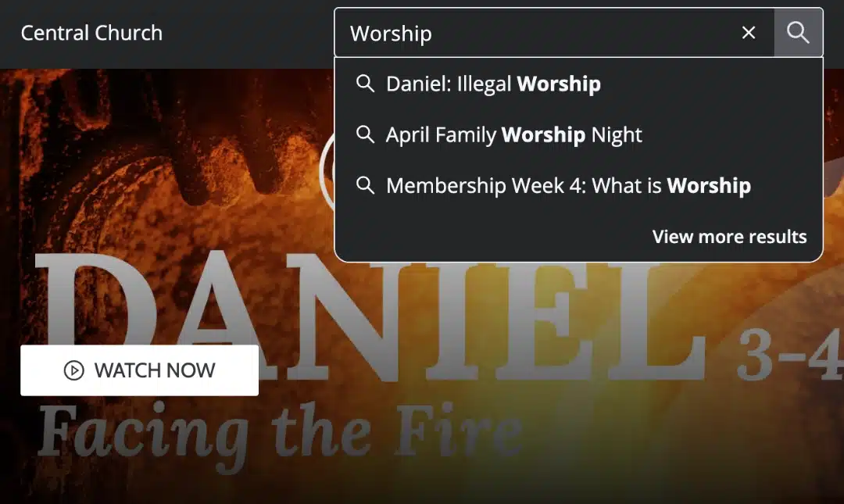The height and width of the screenshot is (504, 844).
Task: Click the magnifier icon beside Membership Week 4
Action: pos(365,185)
